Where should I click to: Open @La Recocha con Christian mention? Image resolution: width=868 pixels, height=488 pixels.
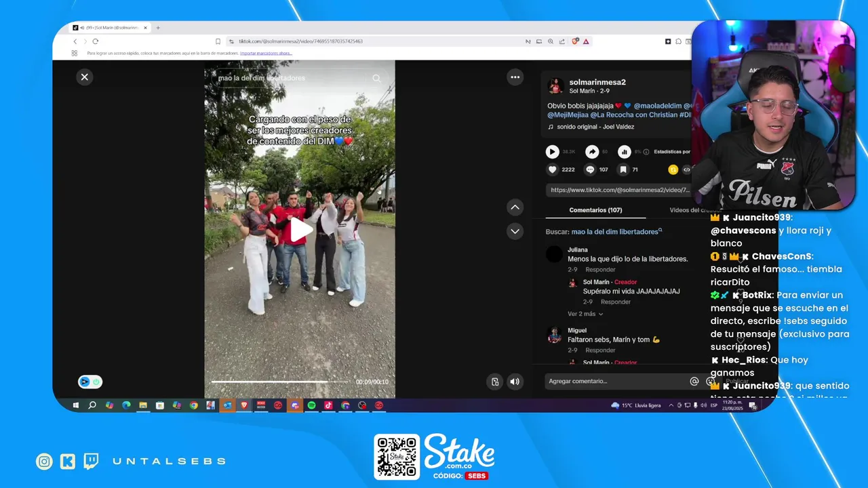click(634, 115)
